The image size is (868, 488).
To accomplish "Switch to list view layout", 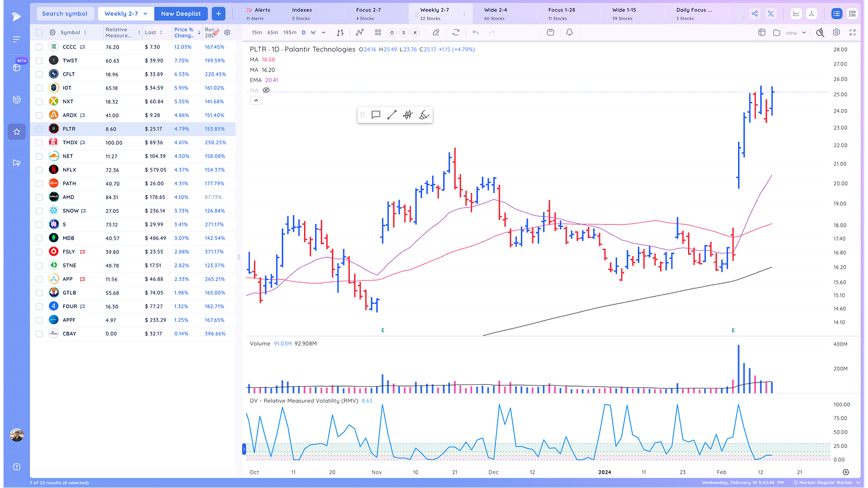I will [836, 13].
